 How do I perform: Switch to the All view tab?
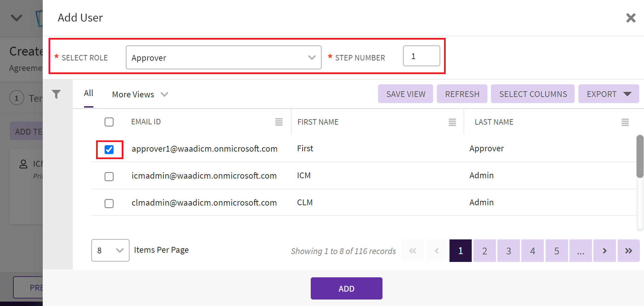click(x=89, y=93)
